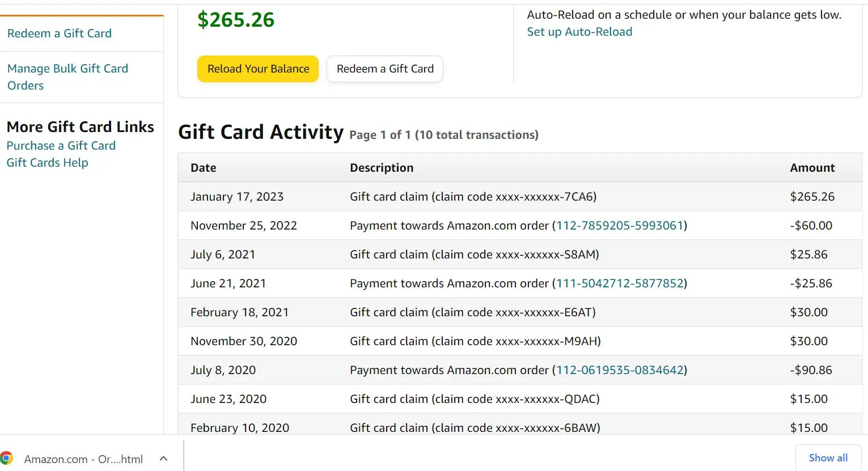Click Show all downloads button
Image resolution: width=868 pixels, height=471 pixels.
point(828,458)
